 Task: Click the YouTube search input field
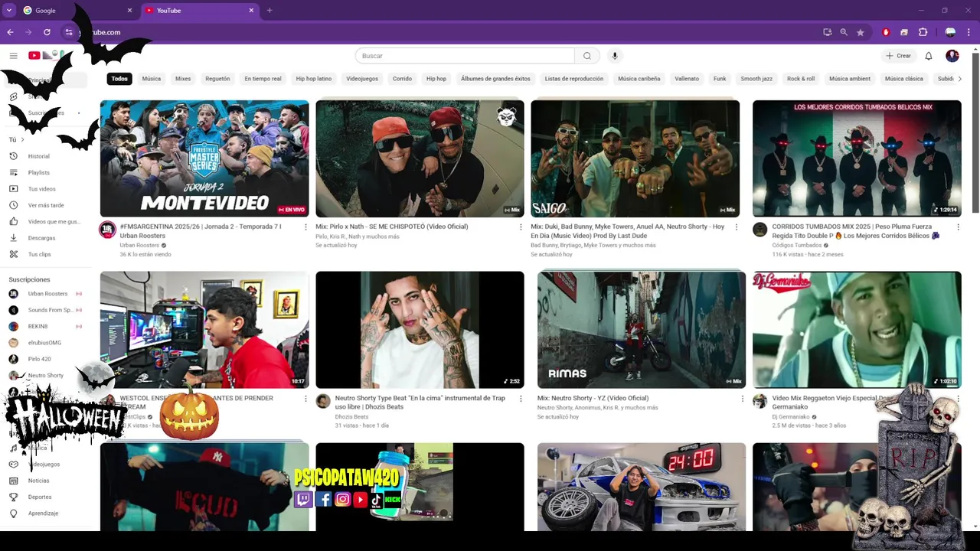point(465,56)
